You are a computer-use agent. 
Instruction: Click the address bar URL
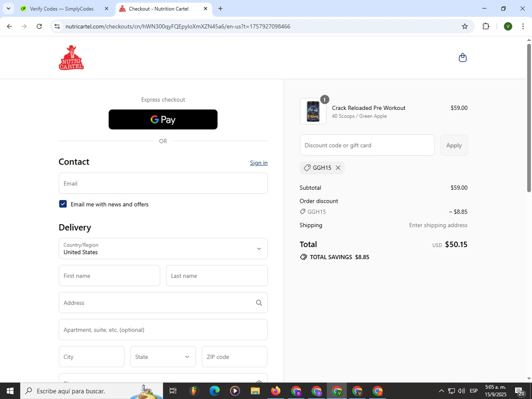(178, 26)
